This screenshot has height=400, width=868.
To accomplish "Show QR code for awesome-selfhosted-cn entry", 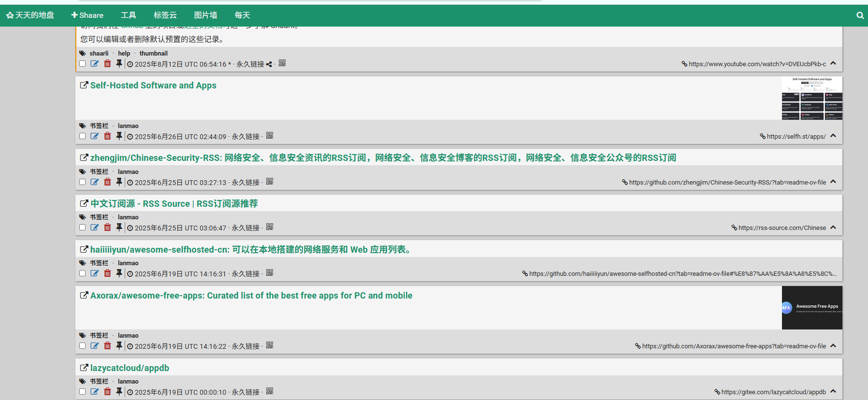I will click(270, 273).
